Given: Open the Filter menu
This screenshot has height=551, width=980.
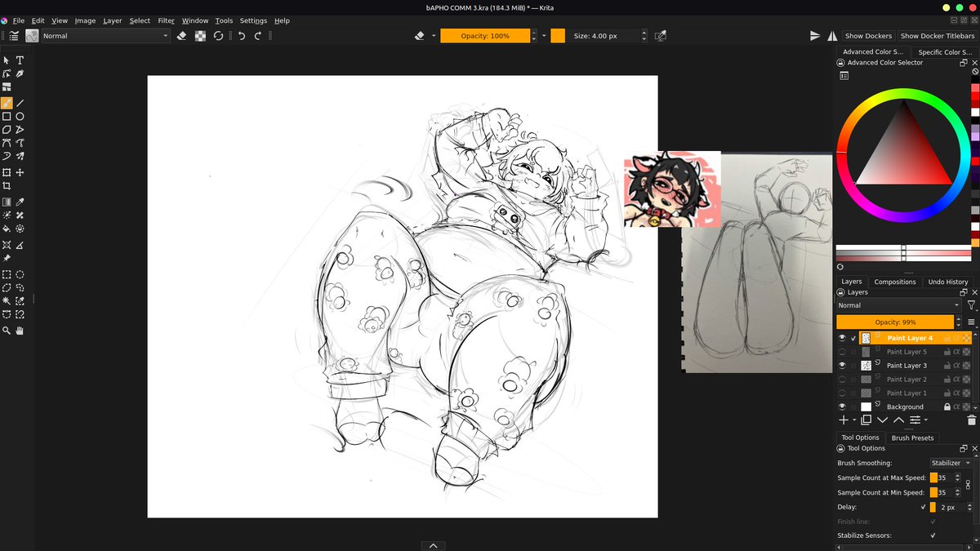Looking at the screenshot, I should pos(166,20).
